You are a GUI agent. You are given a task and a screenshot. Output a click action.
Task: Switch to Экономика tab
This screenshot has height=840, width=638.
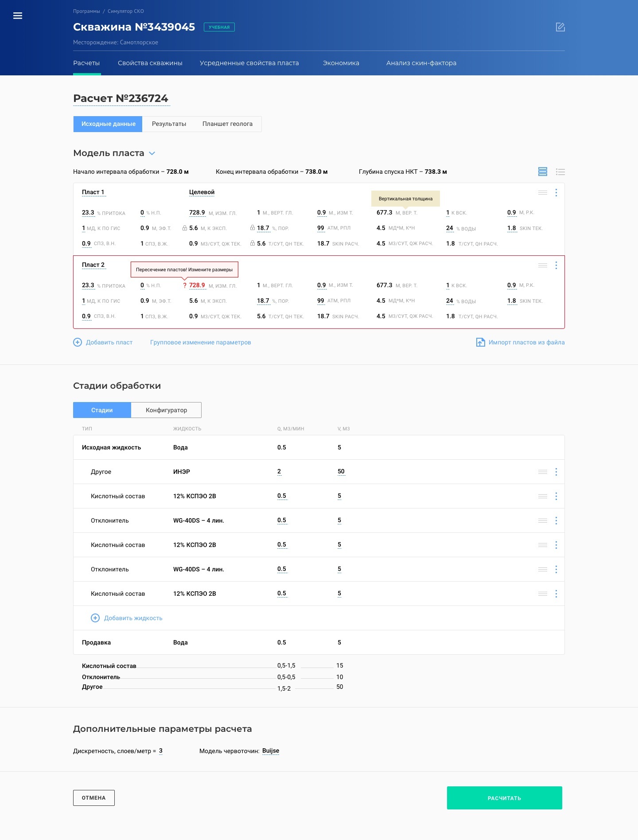pyautogui.click(x=341, y=63)
